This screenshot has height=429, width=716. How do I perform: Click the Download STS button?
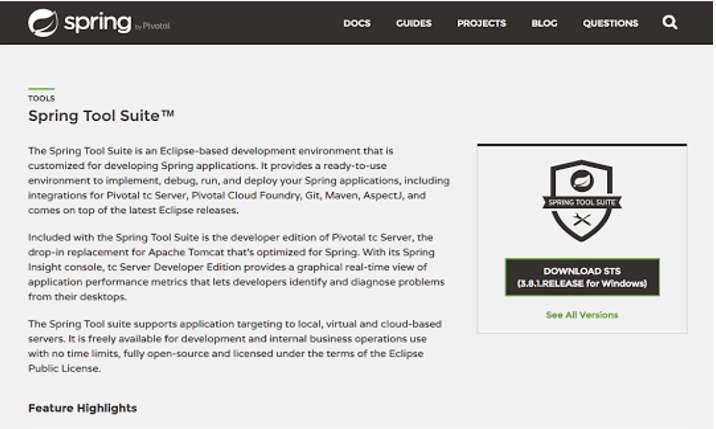[582, 277]
